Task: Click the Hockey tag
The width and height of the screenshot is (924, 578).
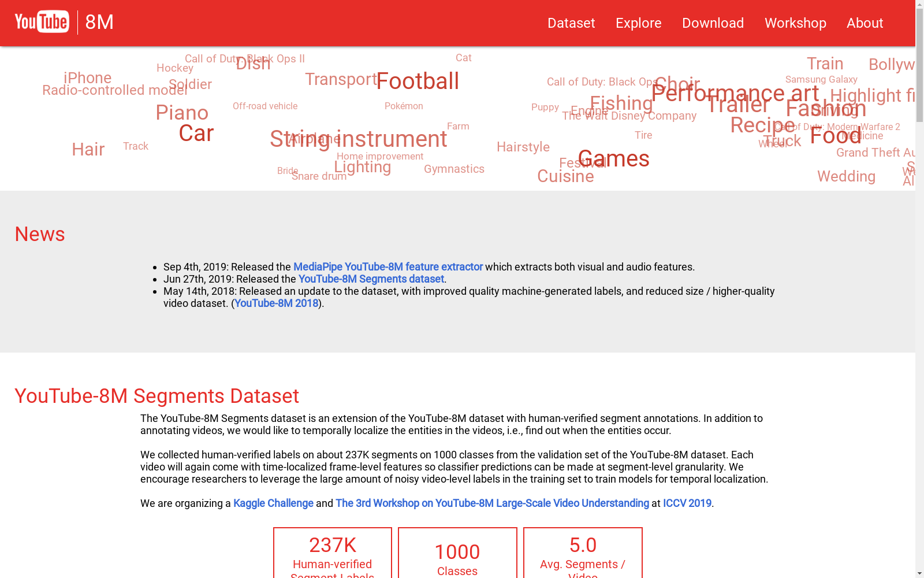Action: coord(175,68)
